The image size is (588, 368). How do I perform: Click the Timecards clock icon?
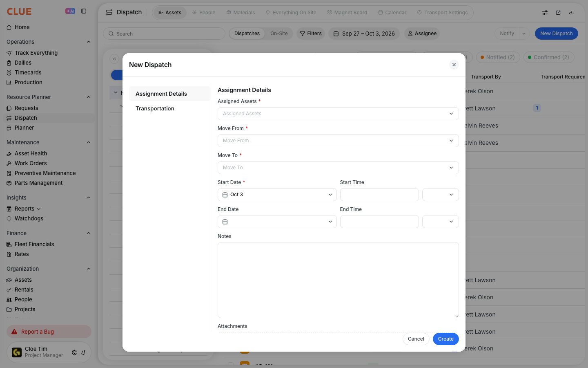(9, 73)
